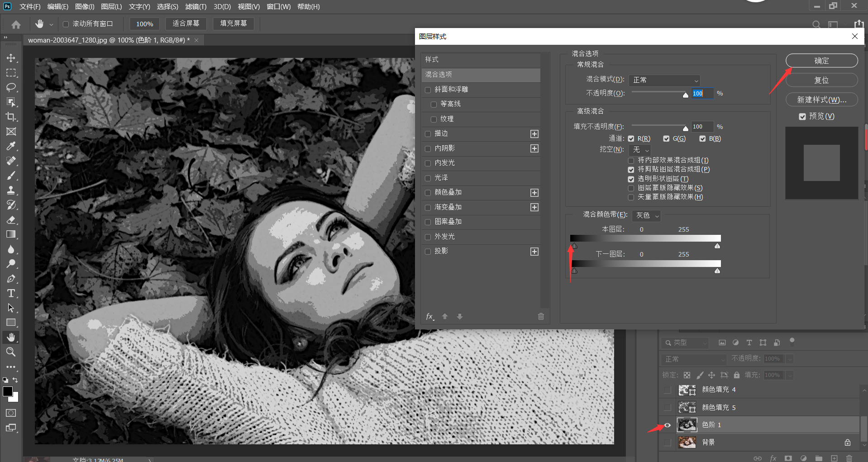The width and height of the screenshot is (868, 462).
Task: Uncheck the R(R) channel checkbox
Action: pyautogui.click(x=631, y=139)
